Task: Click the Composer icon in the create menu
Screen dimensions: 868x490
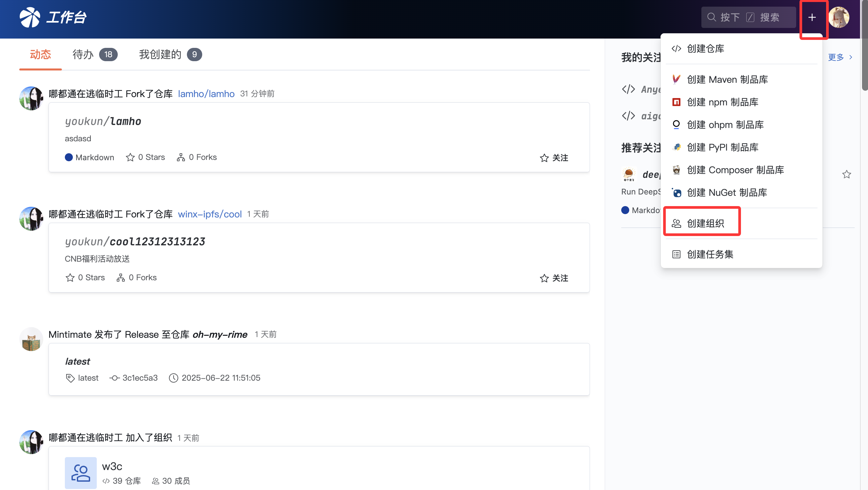Action: click(676, 170)
